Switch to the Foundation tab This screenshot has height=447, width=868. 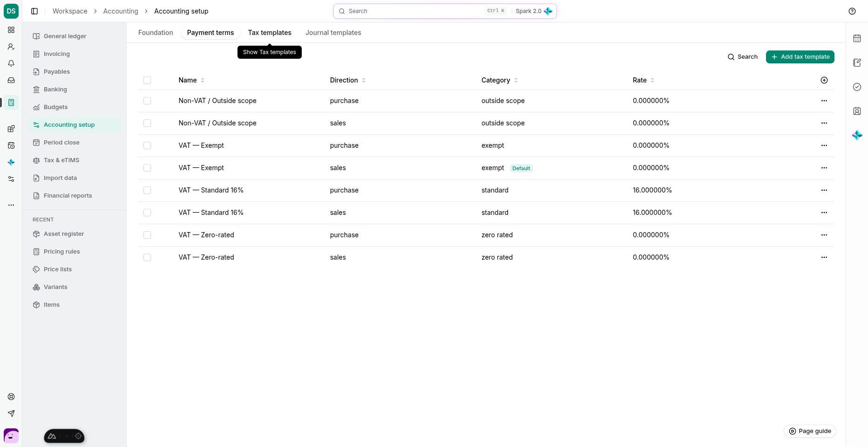click(x=156, y=33)
